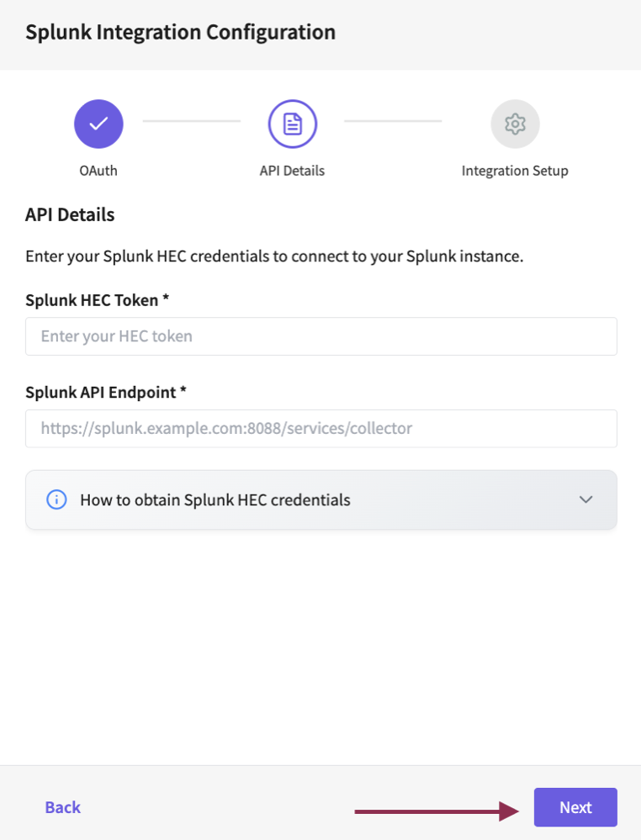The width and height of the screenshot is (641, 840).
Task: Click the Next button
Action: [575, 807]
